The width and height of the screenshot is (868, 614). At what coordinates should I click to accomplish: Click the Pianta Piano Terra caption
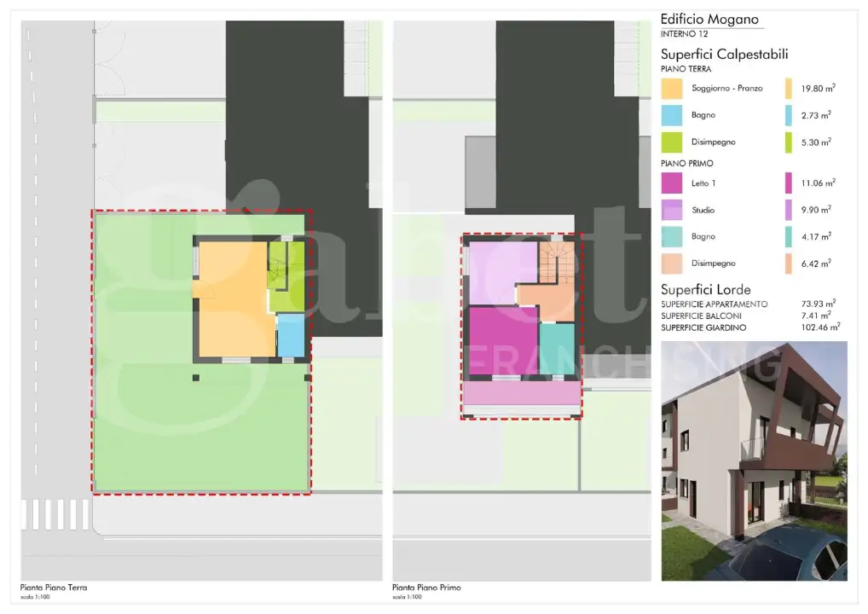click(x=53, y=588)
